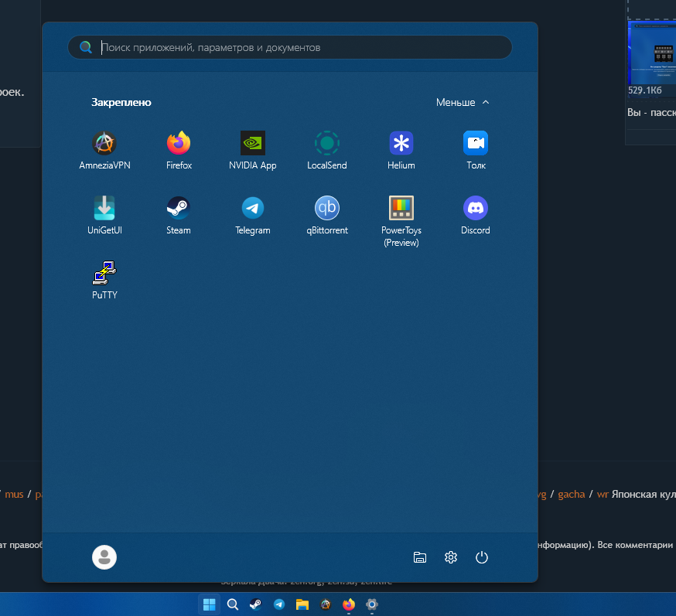Open File Explorer on the taskbar
This screenshot has height=616, width=676.
tap(302, 604)
